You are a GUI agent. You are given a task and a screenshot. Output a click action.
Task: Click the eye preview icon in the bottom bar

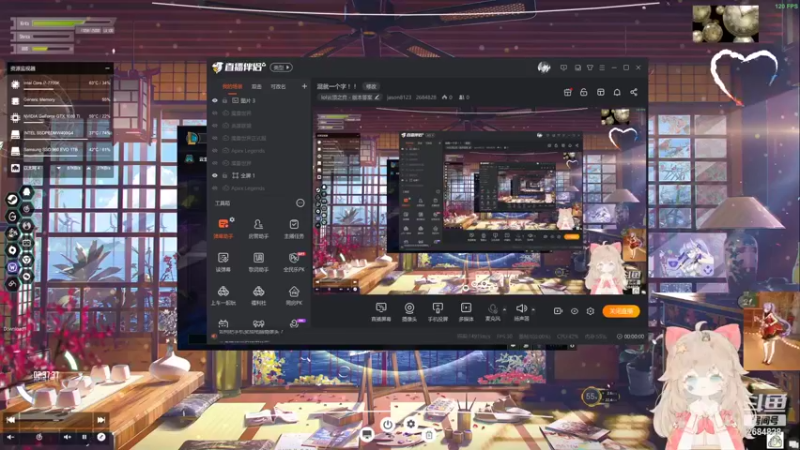[x=574, y=311]
